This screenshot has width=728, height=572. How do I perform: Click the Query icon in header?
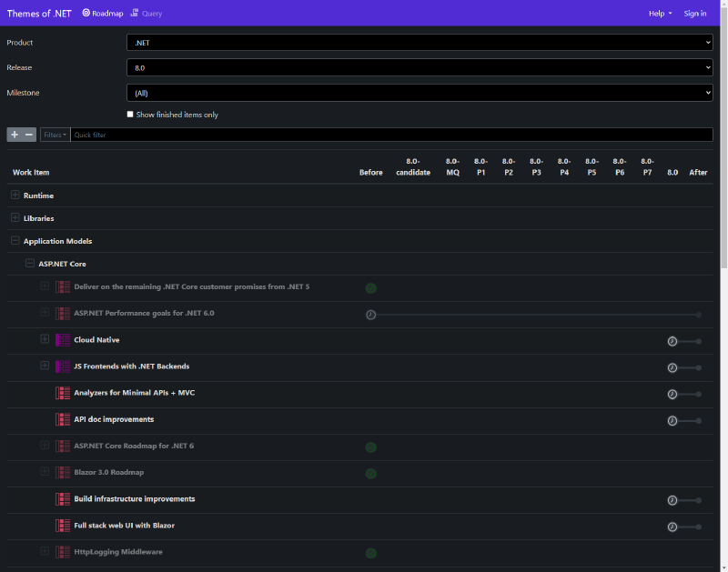tap(134, 13)
